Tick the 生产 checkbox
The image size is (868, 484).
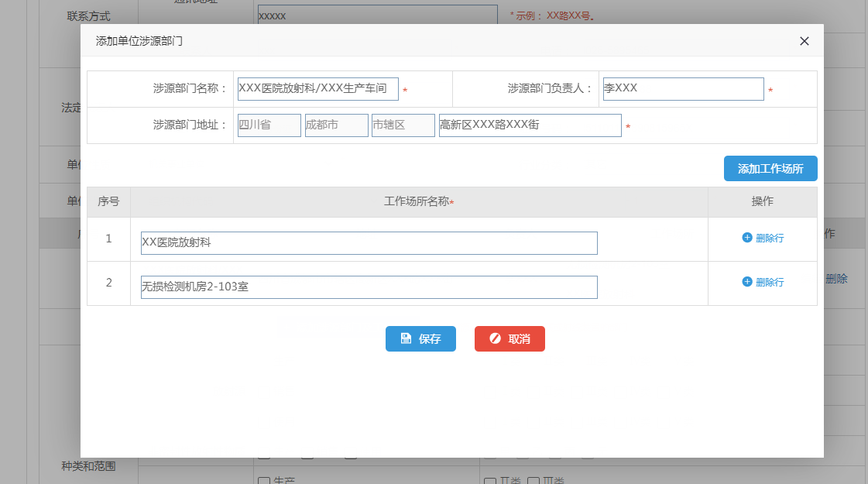[x=263, y=480]
